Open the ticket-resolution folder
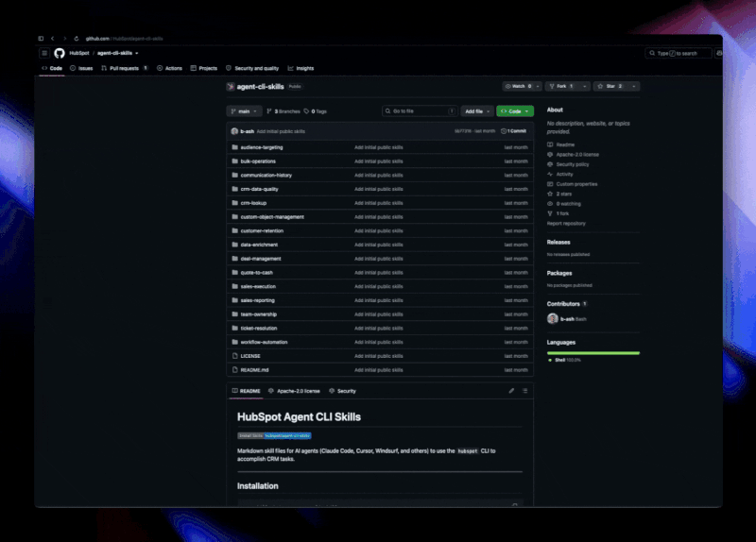Screen dimensions: 756x542 tap(259, 328)
